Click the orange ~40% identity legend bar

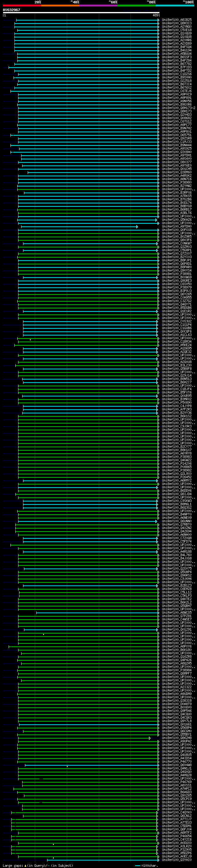60,6
